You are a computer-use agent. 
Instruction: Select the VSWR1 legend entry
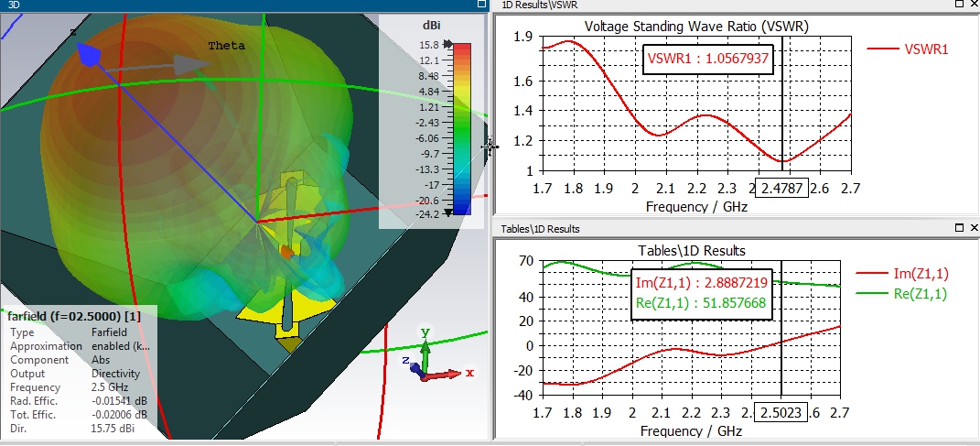click(x=908, y=49)
